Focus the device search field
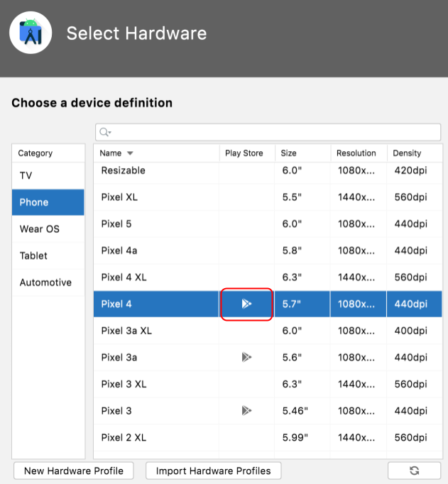 (270, 132)
